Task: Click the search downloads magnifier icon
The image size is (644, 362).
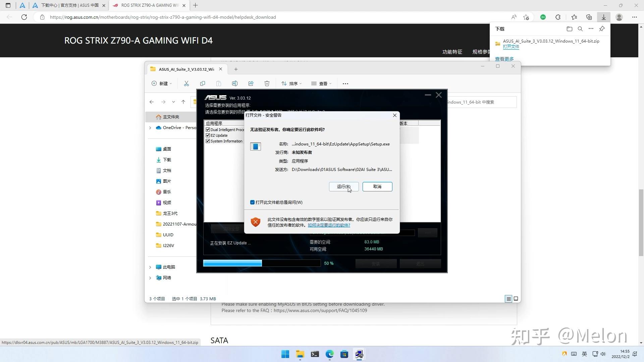Action: click(580, 29)
